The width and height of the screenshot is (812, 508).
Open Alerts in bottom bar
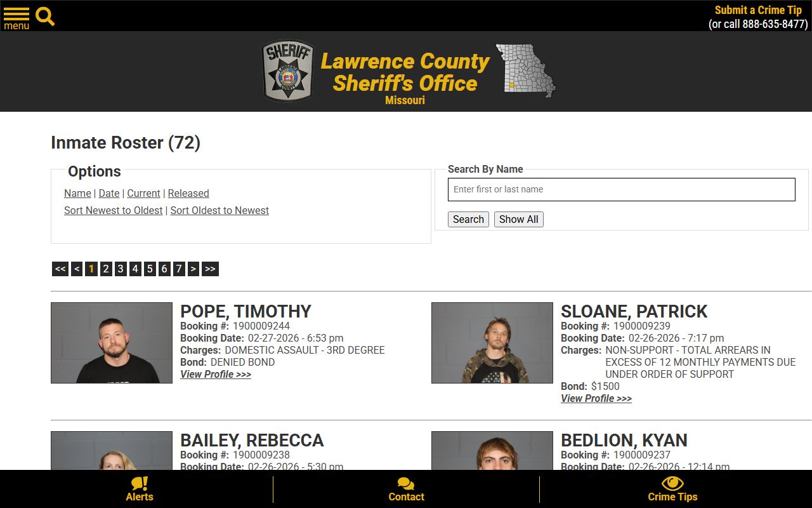(140, 490)
